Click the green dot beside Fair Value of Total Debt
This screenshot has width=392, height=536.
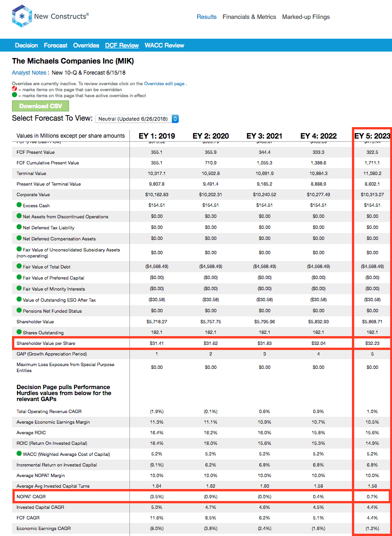click(19, 267)
